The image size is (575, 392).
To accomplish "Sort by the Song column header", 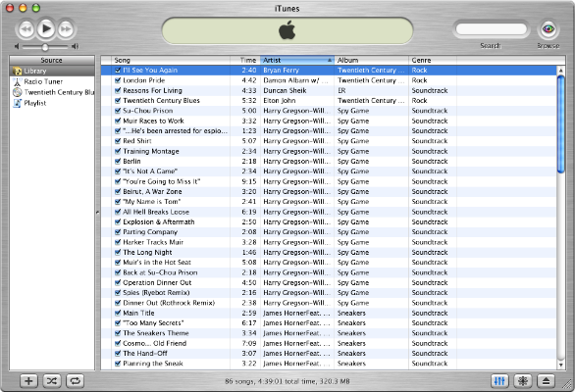I will 171,60.
